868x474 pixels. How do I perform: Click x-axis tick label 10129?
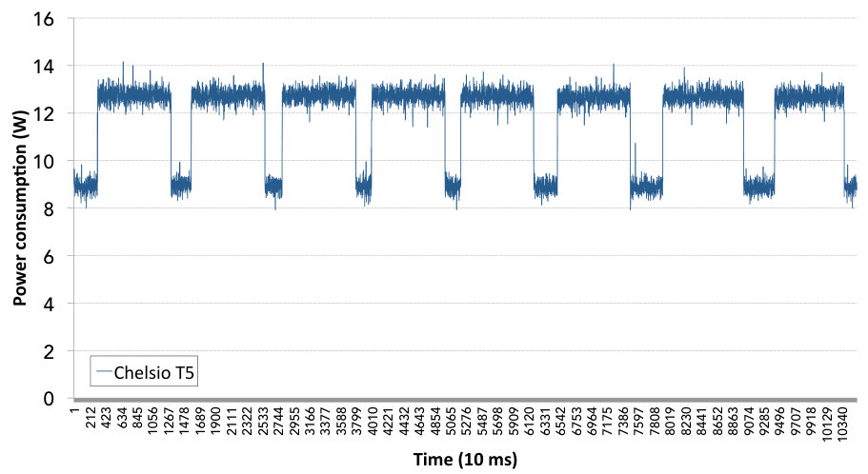point(828,425)
